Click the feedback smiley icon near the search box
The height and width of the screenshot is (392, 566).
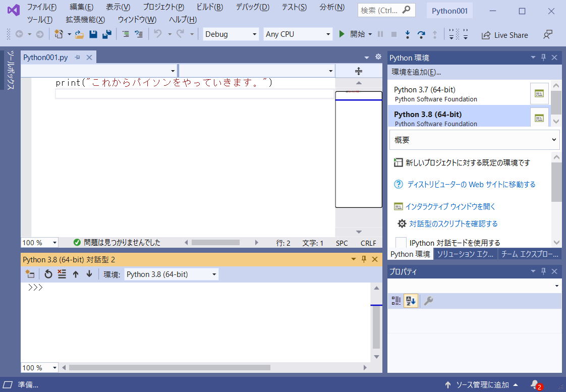tap(548, 34)
